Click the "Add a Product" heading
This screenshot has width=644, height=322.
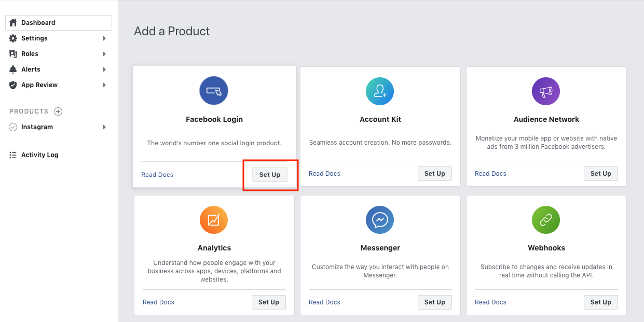172,31
